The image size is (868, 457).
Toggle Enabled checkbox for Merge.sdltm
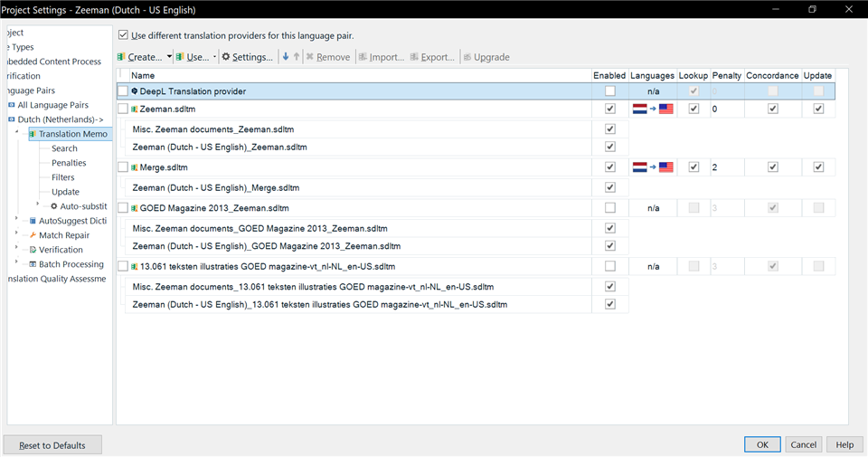(x=610, y=167)
